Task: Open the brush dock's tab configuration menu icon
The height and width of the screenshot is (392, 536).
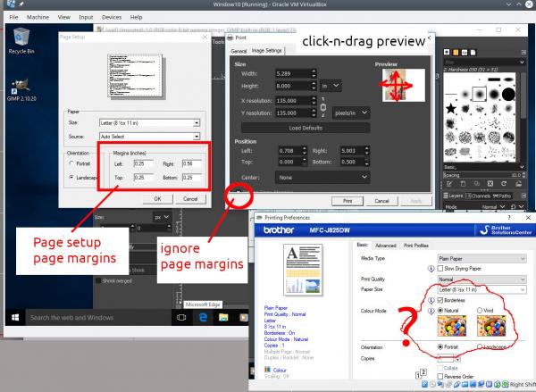Action: tap(523, 53)
